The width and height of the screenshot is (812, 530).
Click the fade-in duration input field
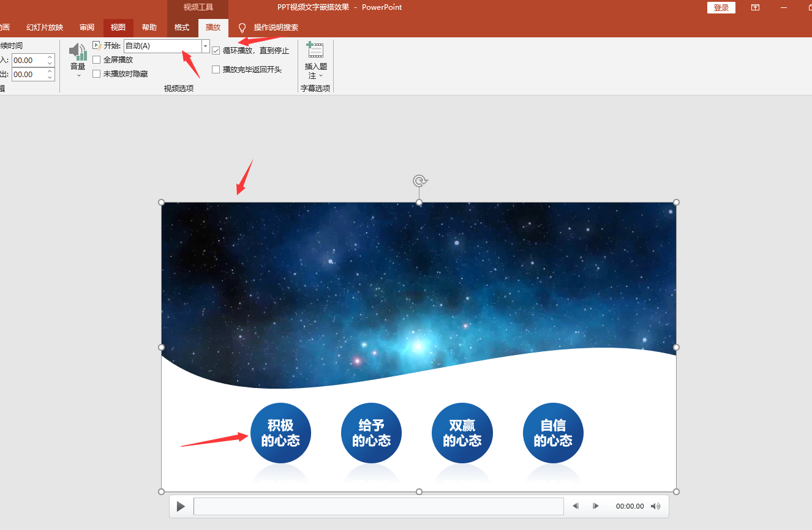(x=29, y=60)
